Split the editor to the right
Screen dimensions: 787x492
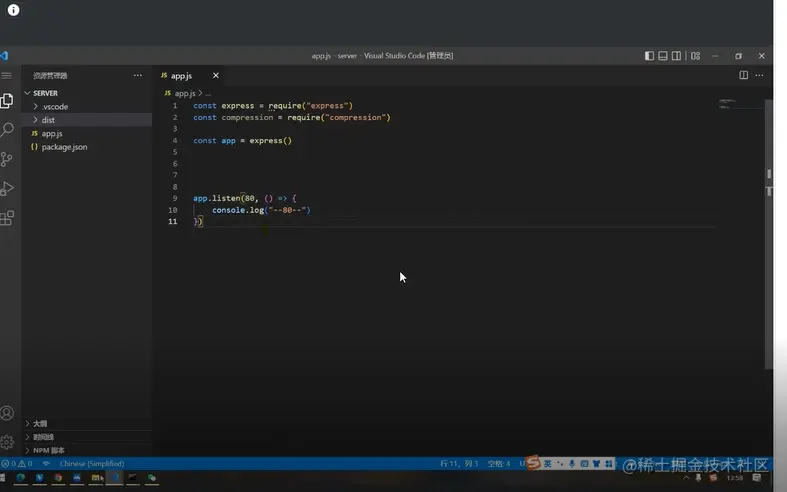[x=743, y=75]
